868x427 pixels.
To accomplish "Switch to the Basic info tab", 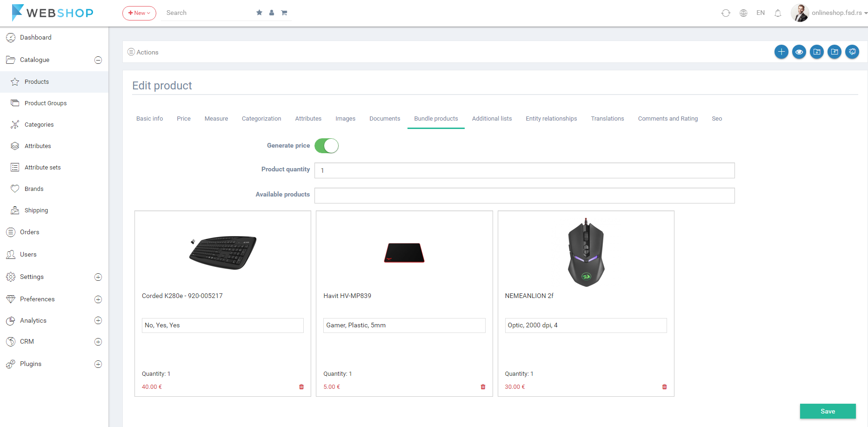I will [x=150, y=119].
